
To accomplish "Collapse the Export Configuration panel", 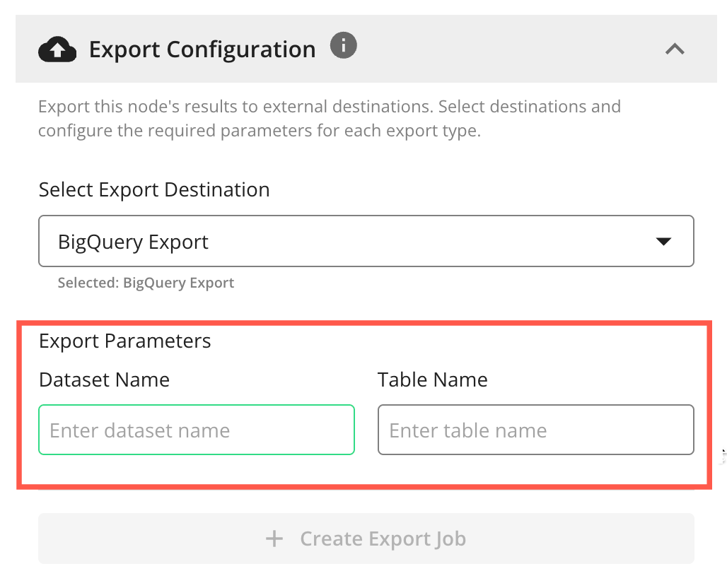I will pos(675,49).
